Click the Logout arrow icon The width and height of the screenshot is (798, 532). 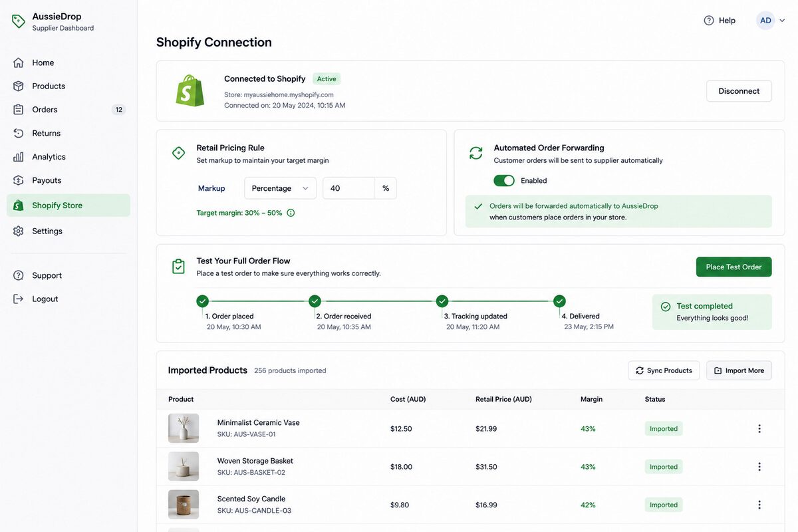(x=19, y=299)
